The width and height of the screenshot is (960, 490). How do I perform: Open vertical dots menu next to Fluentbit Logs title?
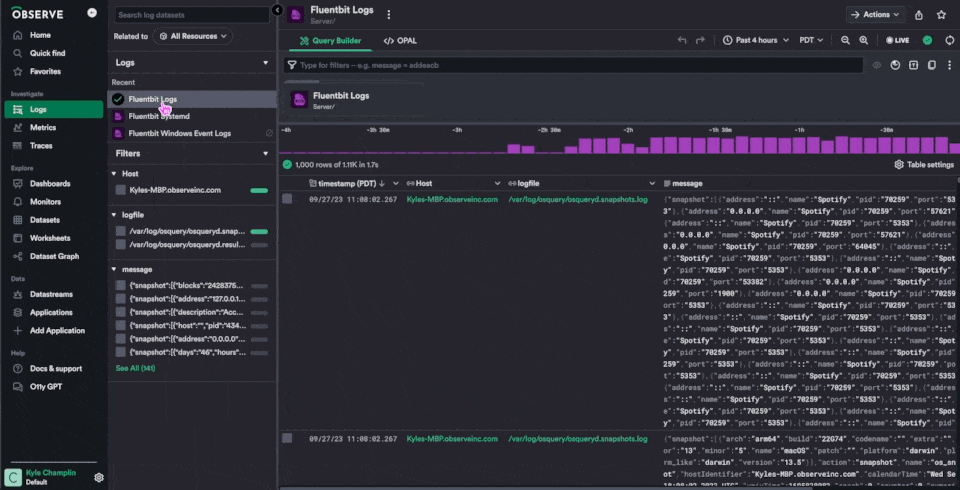point(388,15)
